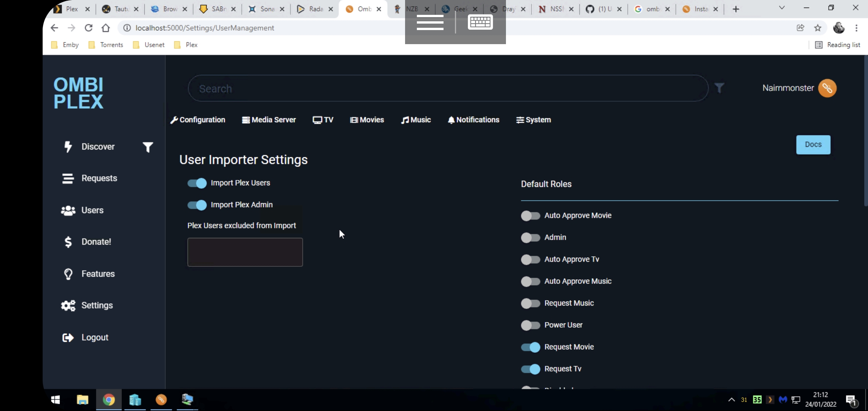Open the Configuration settings tab
The width and height of the screenshot is (868, 411).
[198, 120]
